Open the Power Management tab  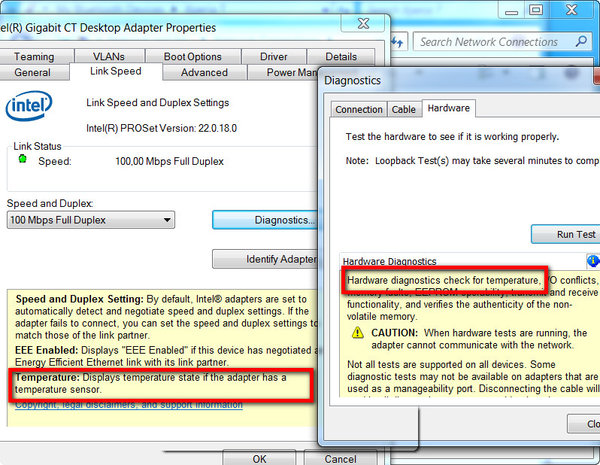pyautogui.click(x=283, y=72)
